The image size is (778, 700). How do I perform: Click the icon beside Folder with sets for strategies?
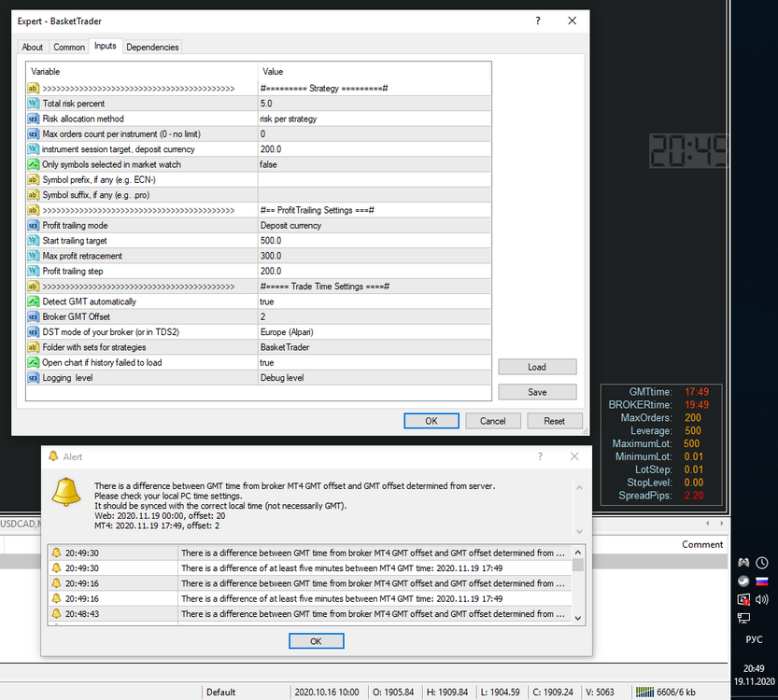click(x=33, y=347)
